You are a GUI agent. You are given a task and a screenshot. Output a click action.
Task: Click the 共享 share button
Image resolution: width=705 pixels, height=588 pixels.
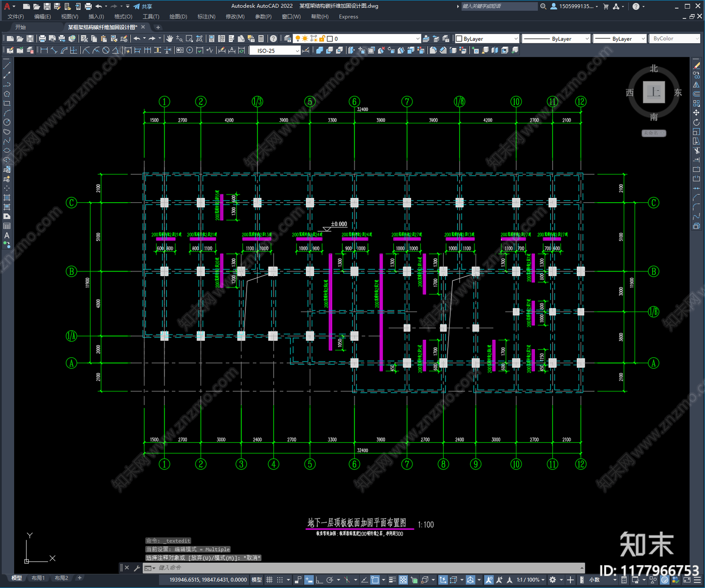pyautogui.click(x=143, y=6)
